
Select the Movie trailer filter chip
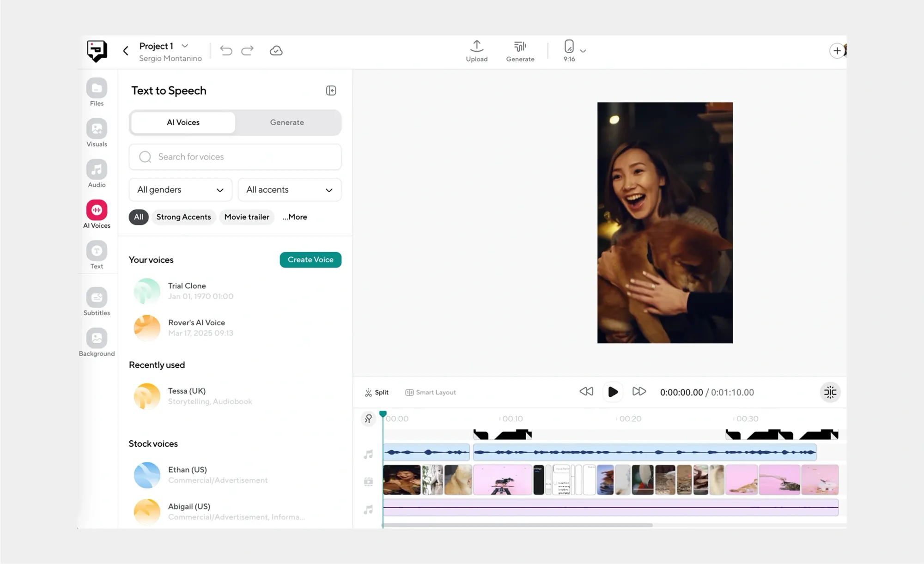(247, 217)
